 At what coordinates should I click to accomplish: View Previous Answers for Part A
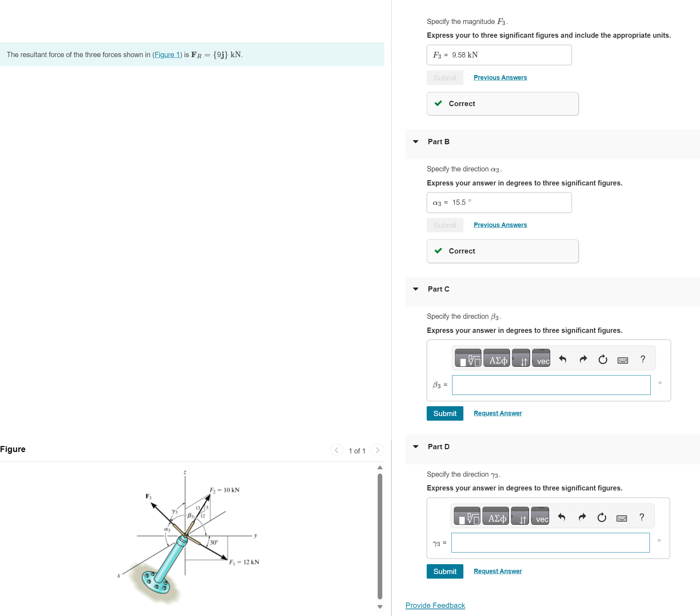500,77
